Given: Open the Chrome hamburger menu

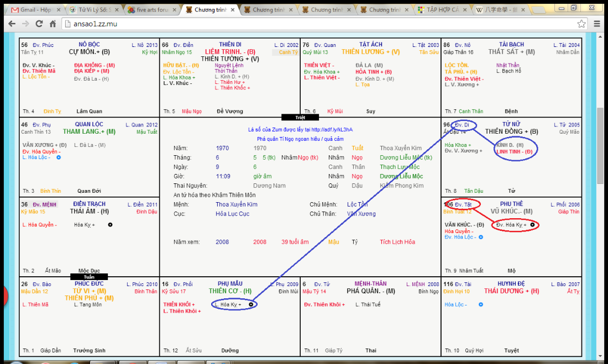Looking at the screenshot, I should coord(597,24).
